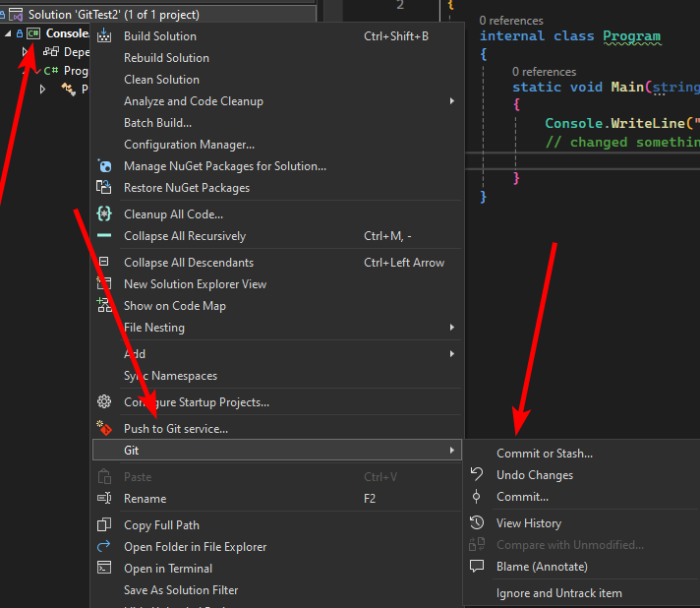The width and height of the screenshot is (700, 608).
Task: Click the C# project icon beside Console
Action: pos(33,33)
